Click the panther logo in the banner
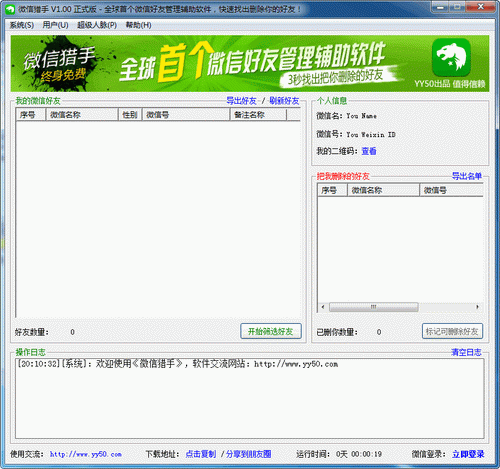The height and width of the screenshot is (469, 500). click(451, 57)
